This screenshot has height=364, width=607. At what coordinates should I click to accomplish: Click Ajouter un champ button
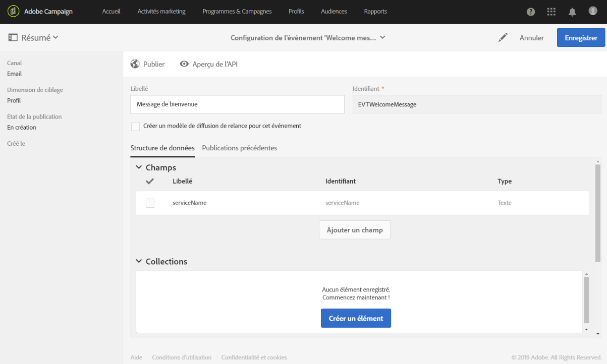[354, 230]
